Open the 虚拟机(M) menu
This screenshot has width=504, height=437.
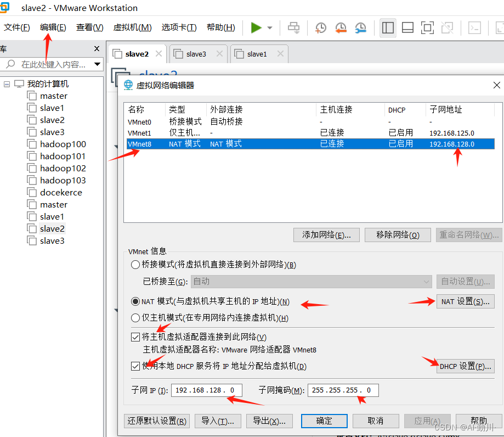coord(132,27)
